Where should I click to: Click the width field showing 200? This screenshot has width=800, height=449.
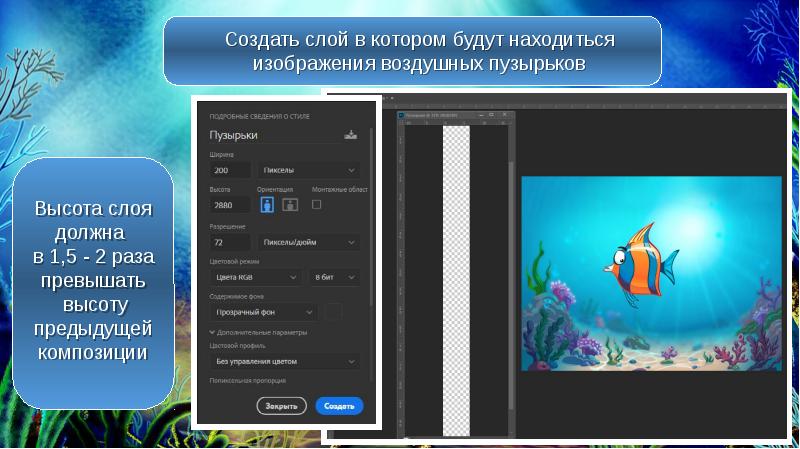pyautogui.click(x=229, y=170)
